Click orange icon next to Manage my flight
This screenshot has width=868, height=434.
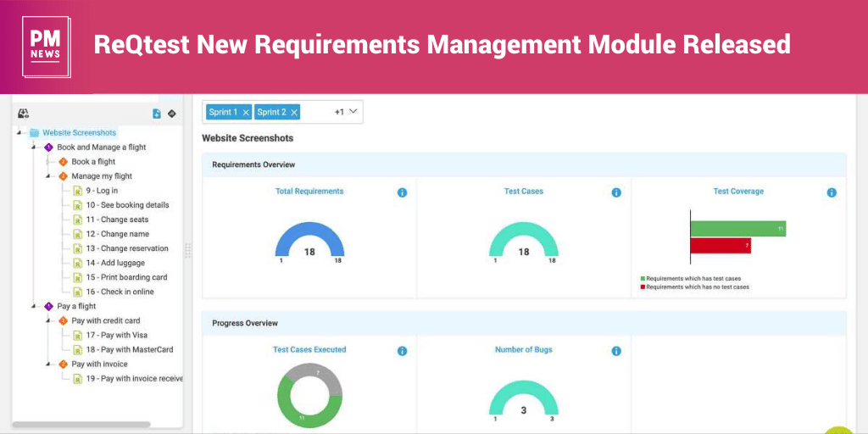[63, 176]
